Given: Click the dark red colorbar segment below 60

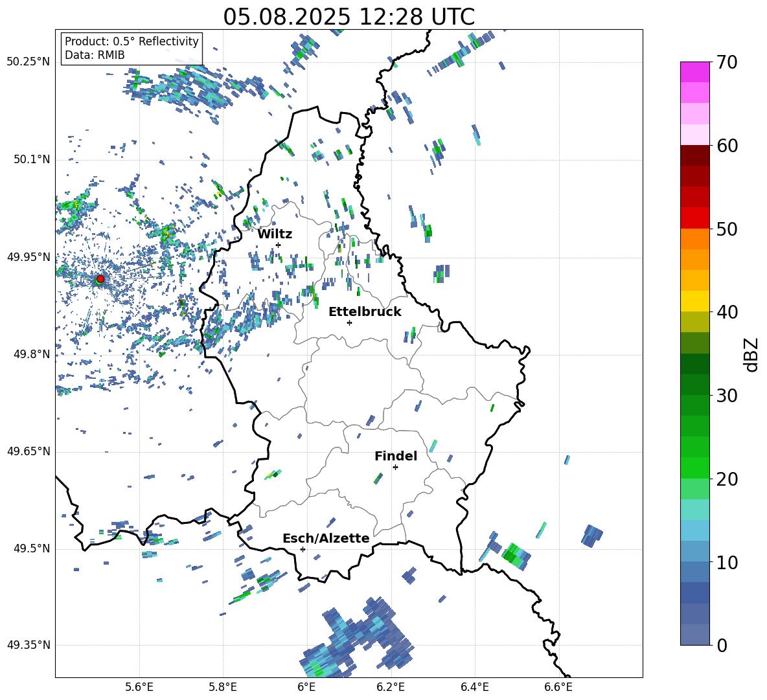Looking at the screenshot, I should (695, 155).
